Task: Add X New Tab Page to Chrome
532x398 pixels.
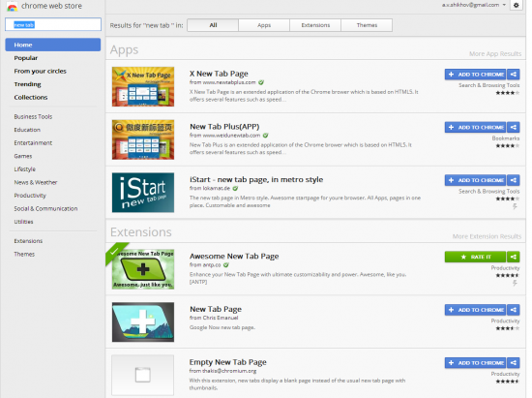Action: point(475,75)
